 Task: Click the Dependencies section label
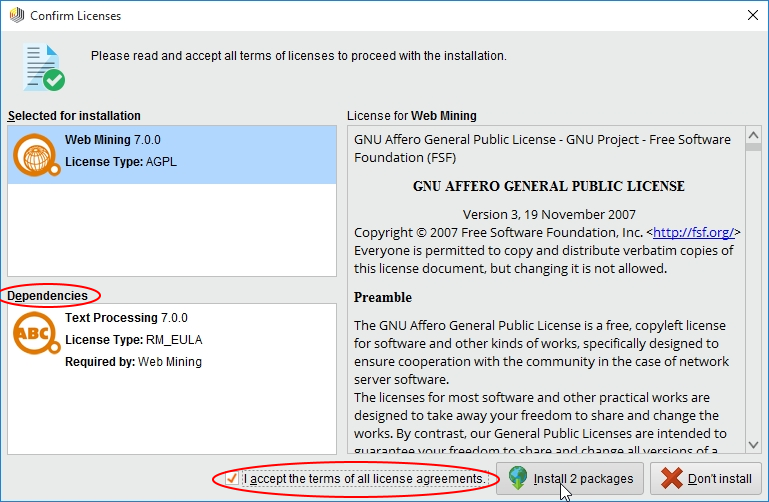point(48,295)
